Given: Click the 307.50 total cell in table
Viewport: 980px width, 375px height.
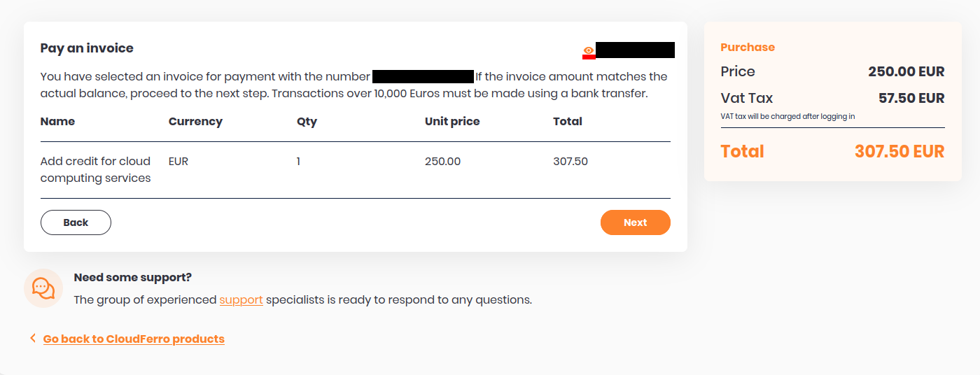Looking at the screenshot, I should (x=570, y=162).
